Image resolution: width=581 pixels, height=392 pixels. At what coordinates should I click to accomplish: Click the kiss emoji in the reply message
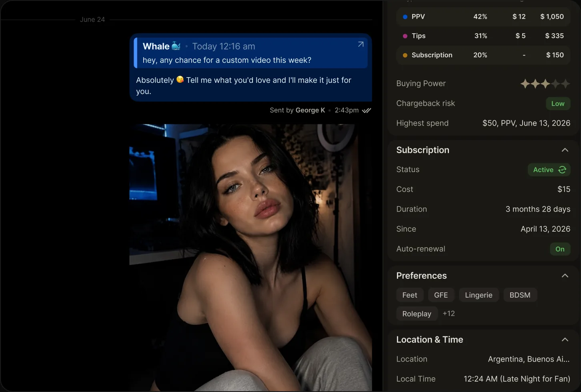tap(180, 80)
